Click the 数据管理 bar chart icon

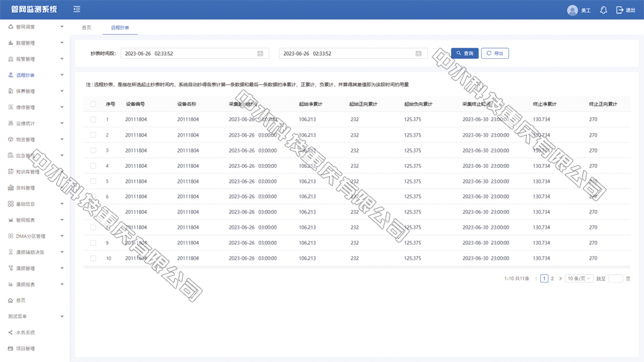(11, 43)
